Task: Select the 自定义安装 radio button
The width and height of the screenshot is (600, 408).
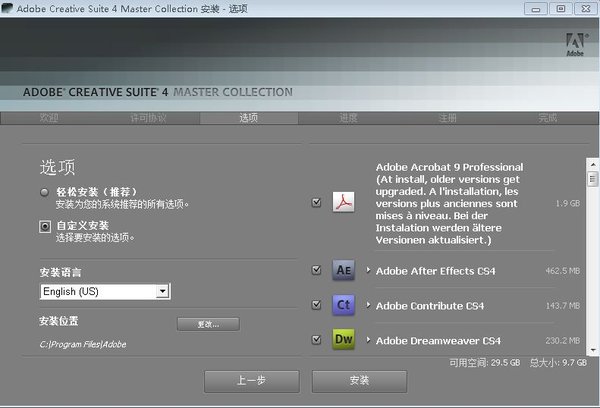Action: pyautogui.click(x=45, y=227)
